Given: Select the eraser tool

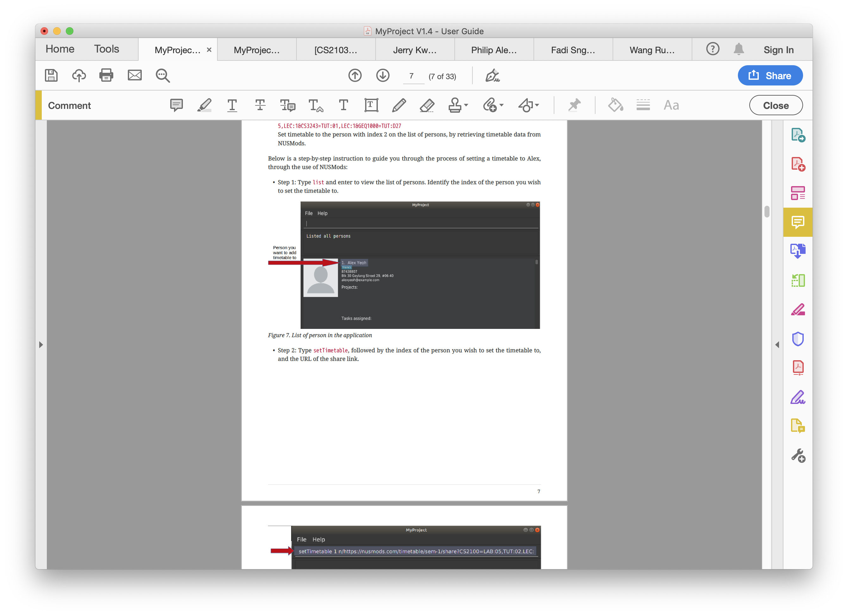Looking at the screenshot, I should [x=427, y=105].
